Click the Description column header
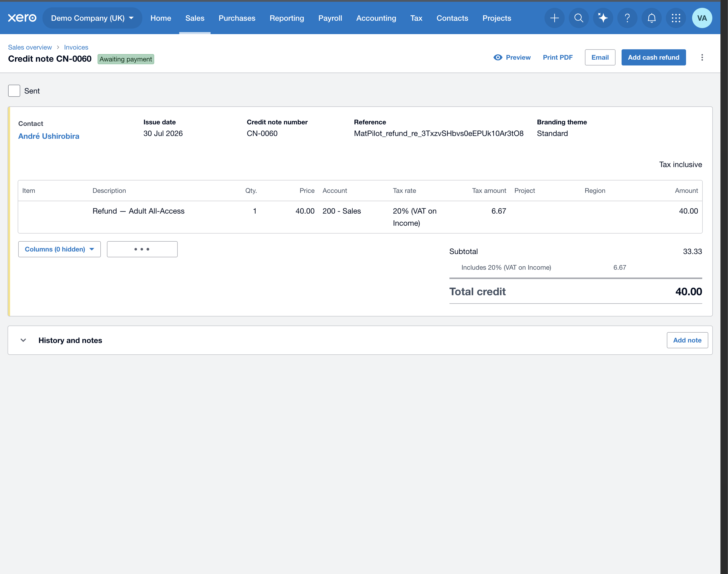 click(109, 191)
